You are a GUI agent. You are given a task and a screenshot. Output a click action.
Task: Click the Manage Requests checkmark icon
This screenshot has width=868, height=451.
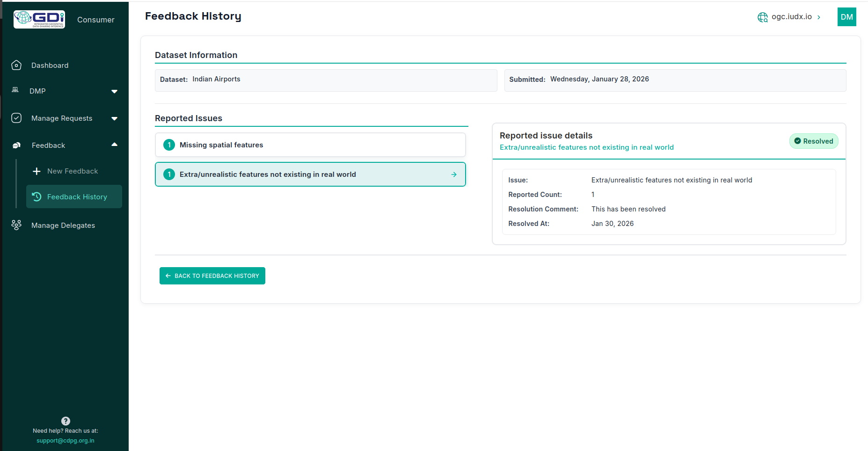16,118
